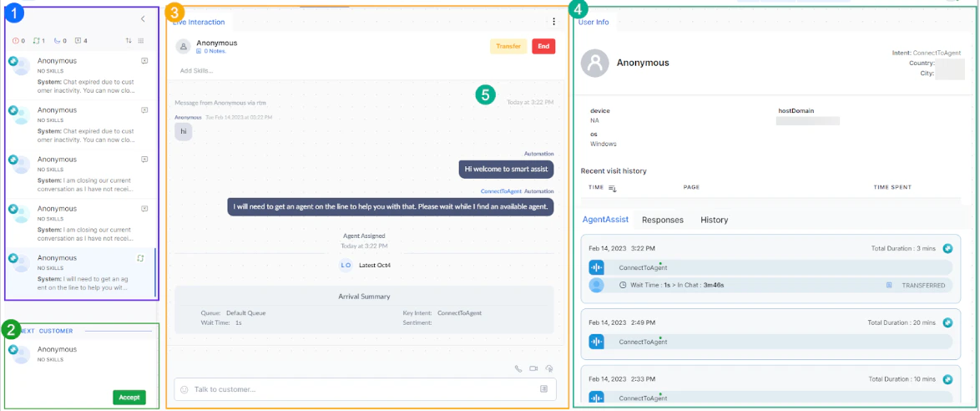Image resolution: width=980 pixels, height=411 pixels.
Task: Focus the Talk to customer input
Action: tap(365, 389)
